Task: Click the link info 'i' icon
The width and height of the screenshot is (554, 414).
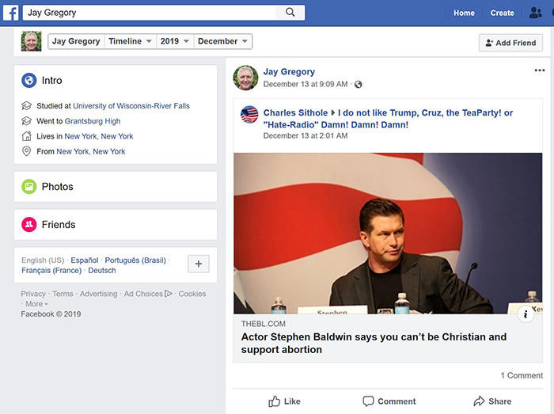Action: click(x=525, y=314)
